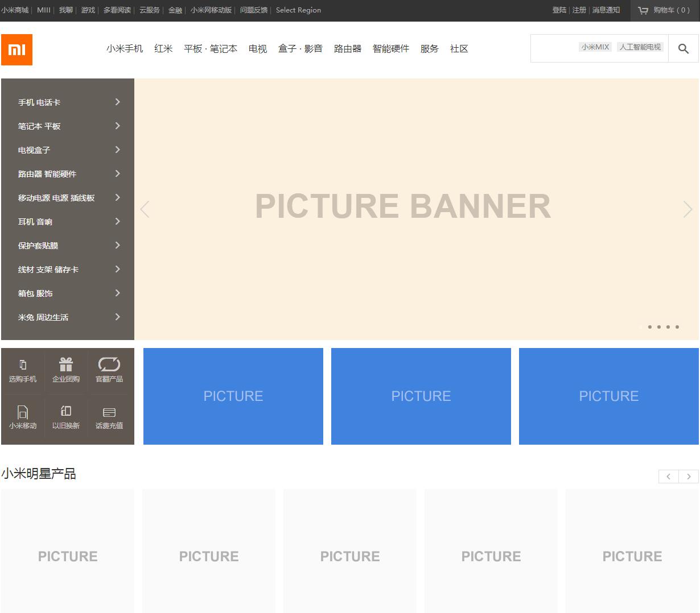
Task: Open 平板·笔记本 navigation menu
Action: [x=211, y=49]
